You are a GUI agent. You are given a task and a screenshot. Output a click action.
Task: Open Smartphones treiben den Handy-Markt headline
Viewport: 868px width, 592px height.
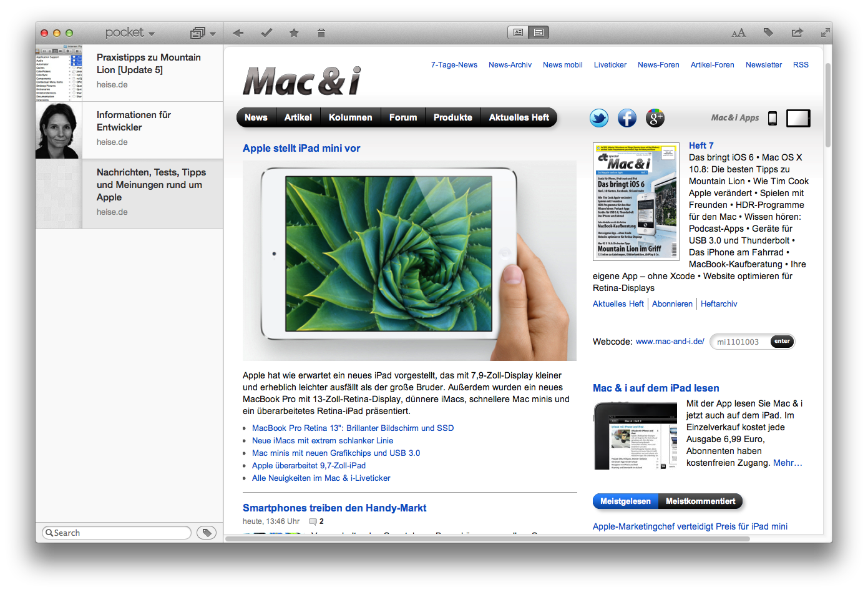(x=334, y=508)
